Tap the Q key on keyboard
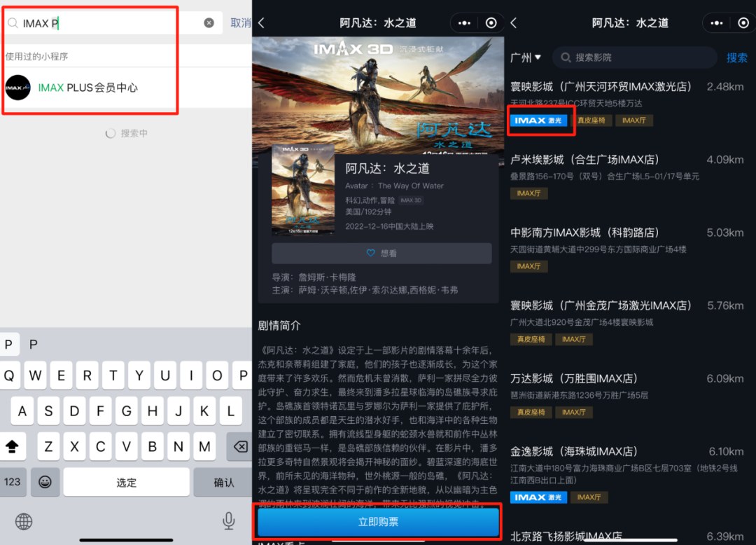 pyautogui.click(x=9, y=375)
